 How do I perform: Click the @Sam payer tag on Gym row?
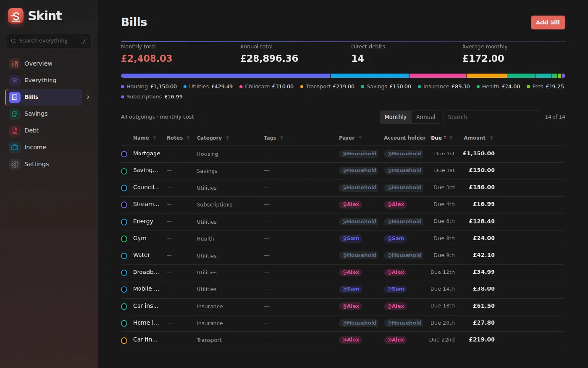tap(351, 238)
